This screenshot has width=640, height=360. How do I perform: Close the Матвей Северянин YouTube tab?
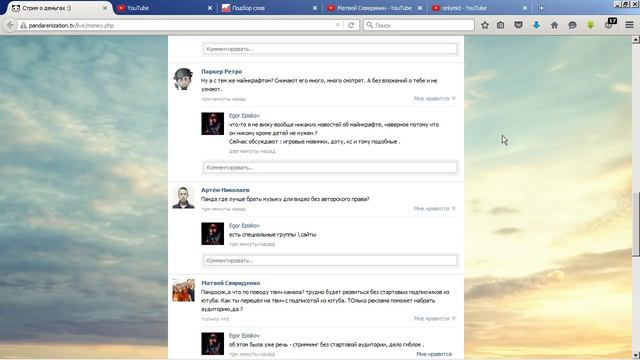(420, 8)
